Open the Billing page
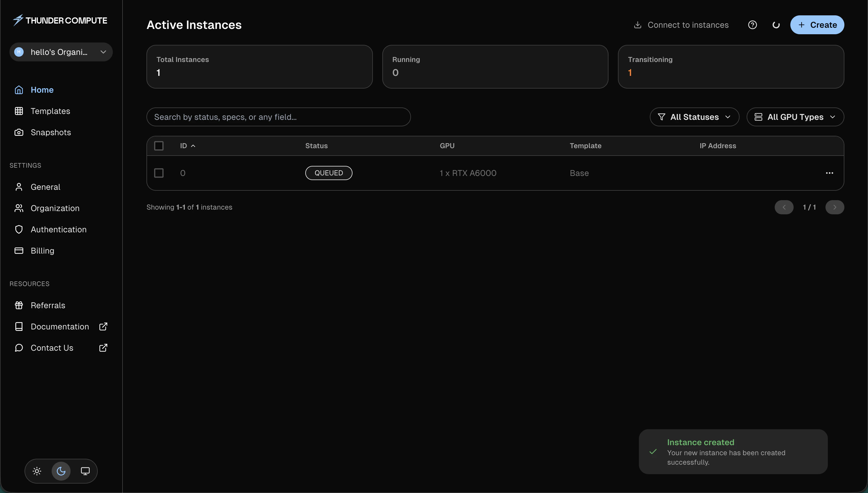 tap(61, 251)
